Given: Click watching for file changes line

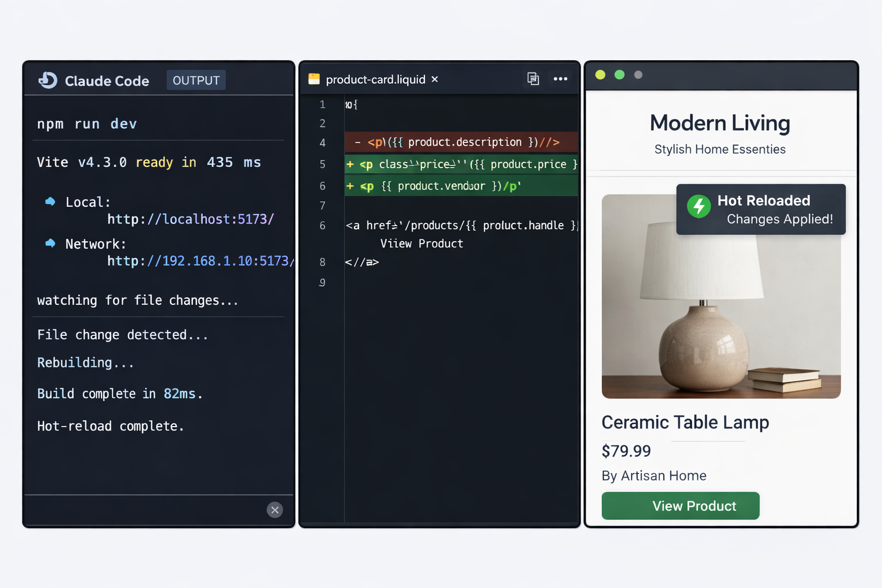Looking at the screenshot, I should 138,300.
